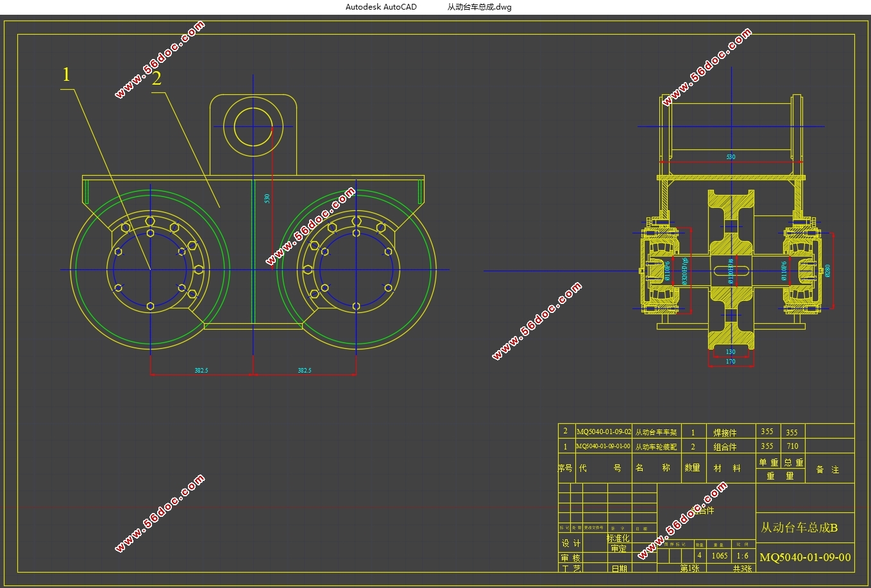Click the 序号 column header
This screenshot has width=871, height=588.
[x=565, y=468]
